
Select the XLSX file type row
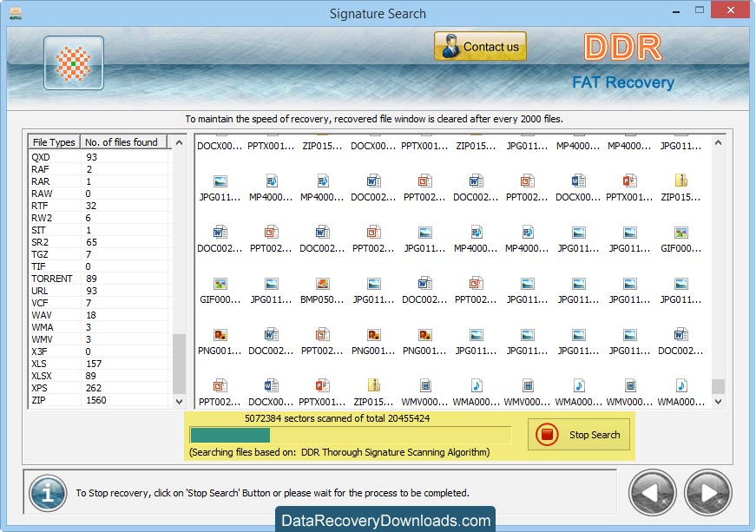(100, 376)
